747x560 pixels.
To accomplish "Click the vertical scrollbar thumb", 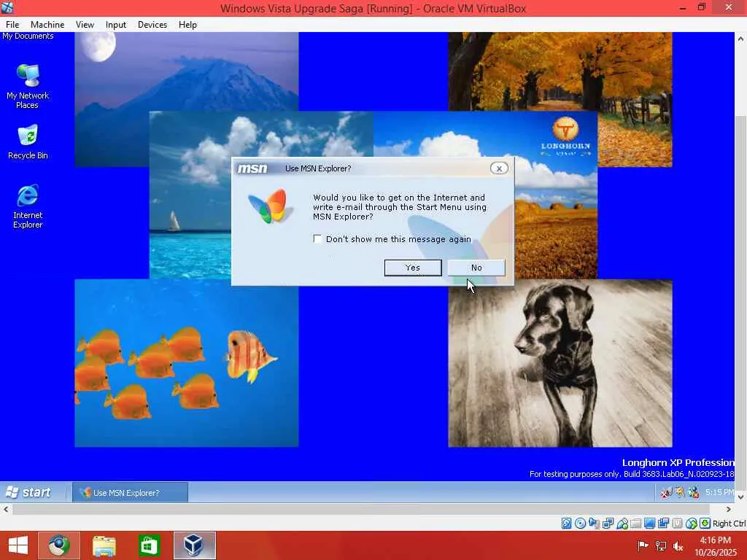I will click(x=741, y=303).
